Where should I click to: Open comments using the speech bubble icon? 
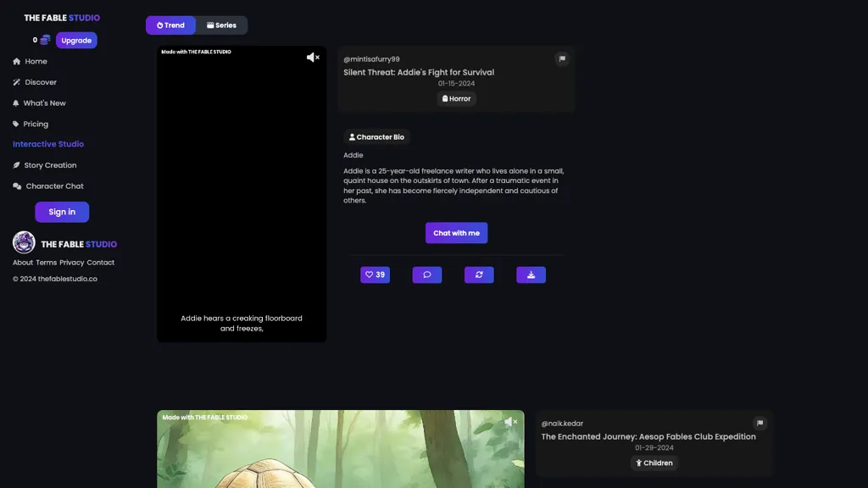426,274
